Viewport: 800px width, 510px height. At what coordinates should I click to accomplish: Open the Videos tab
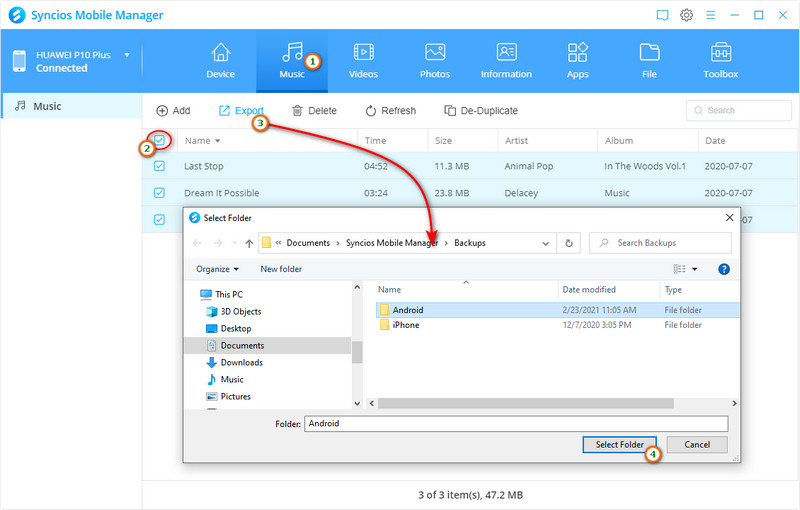point(363,61)
